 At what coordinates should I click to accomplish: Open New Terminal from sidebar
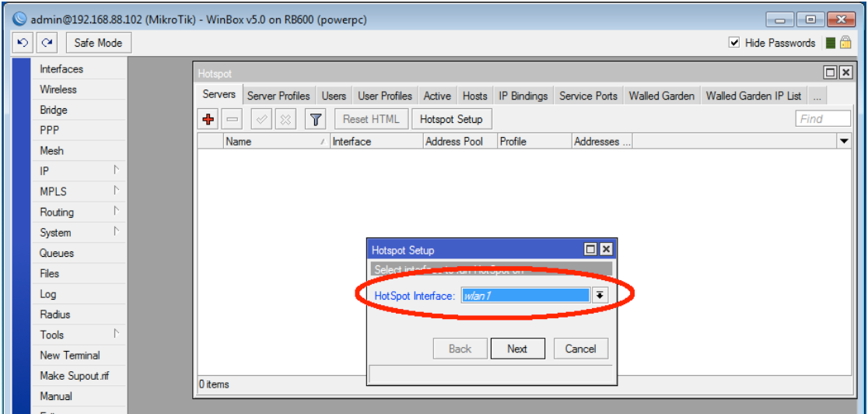point(79,356)
